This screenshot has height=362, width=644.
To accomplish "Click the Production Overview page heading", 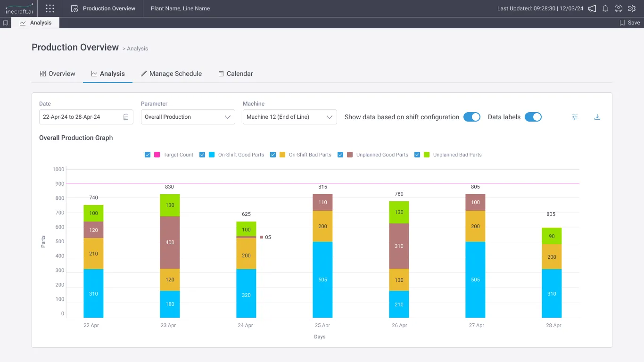I will pos(75,47).
